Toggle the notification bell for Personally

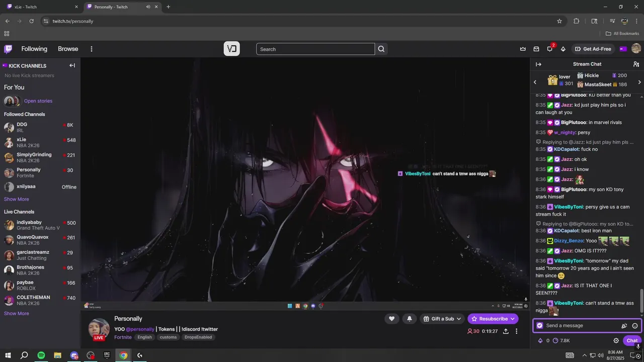point(410,319)
